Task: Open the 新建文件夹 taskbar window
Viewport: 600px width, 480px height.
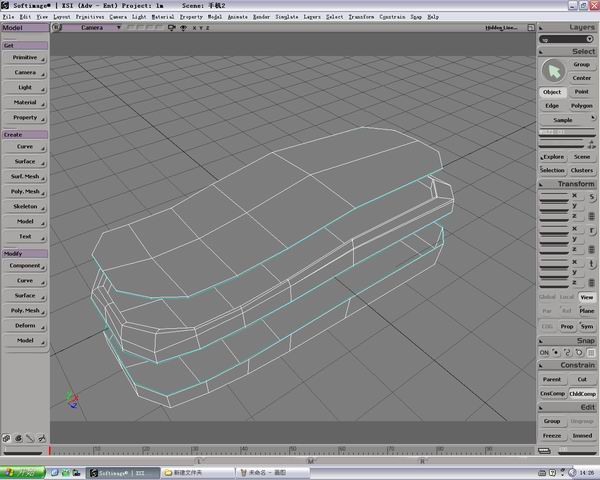Action: (x=198, y=473)
